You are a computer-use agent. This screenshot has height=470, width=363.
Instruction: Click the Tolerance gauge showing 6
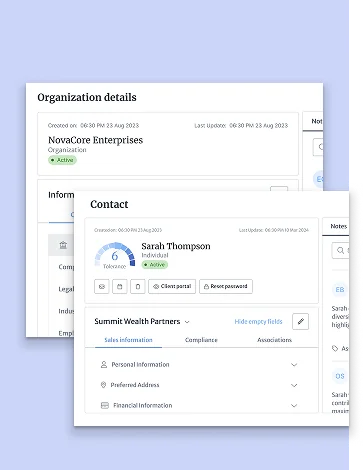click(115, 255)
